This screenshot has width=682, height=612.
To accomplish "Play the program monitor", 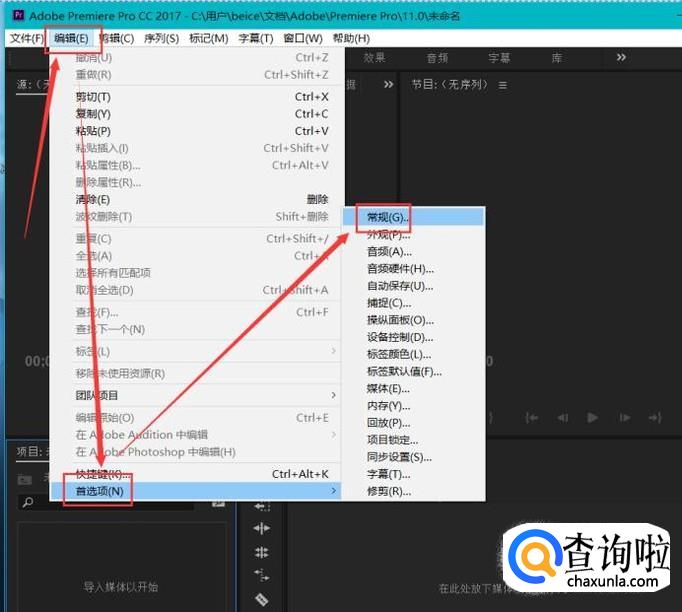I will (592, 418).
